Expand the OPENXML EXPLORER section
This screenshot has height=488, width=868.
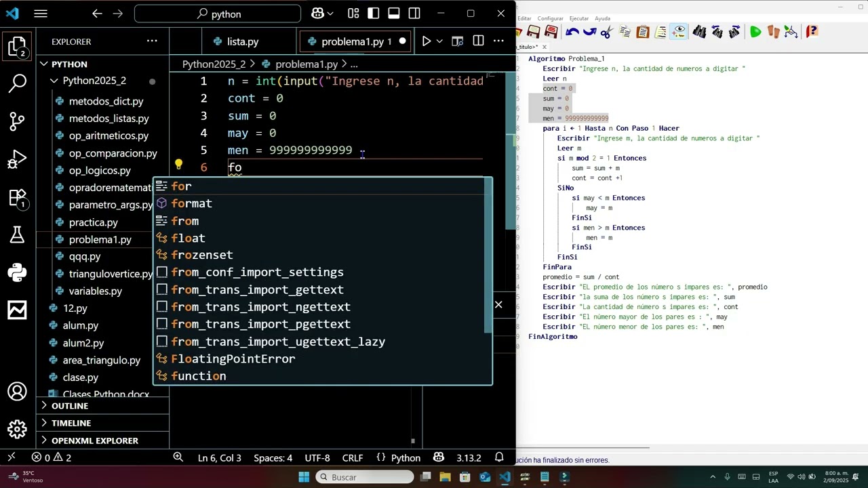(x=103, y=441)
